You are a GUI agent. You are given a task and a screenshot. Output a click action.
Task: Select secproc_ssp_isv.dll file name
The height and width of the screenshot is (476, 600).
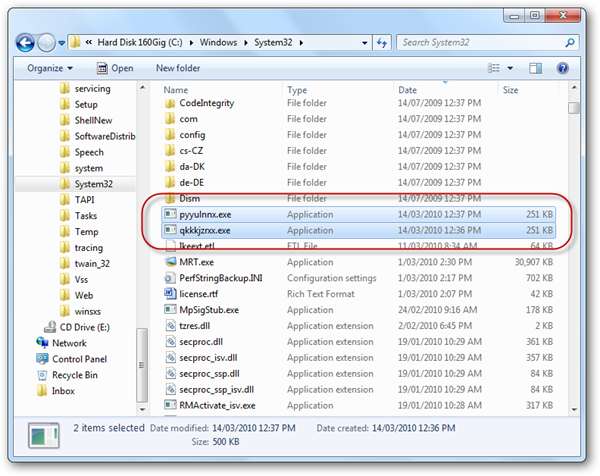pyautogui.click(x=217, y=390)
